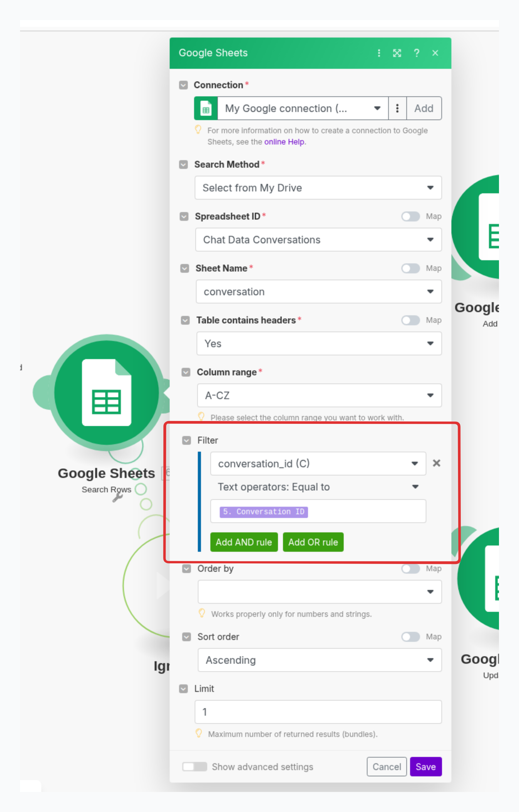
Task: Open the Yes headers dropdown
Action: pyautogui.click(x=319, y=343)
